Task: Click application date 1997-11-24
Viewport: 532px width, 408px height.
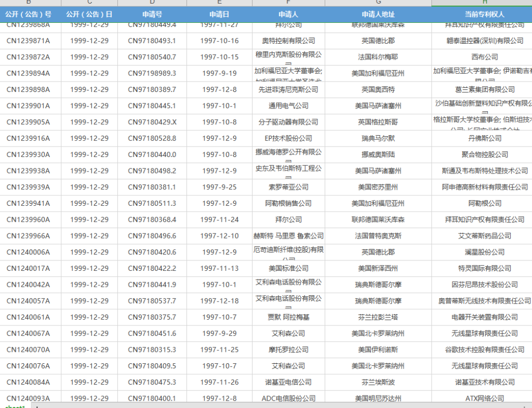Action: (x=219, y=220)
